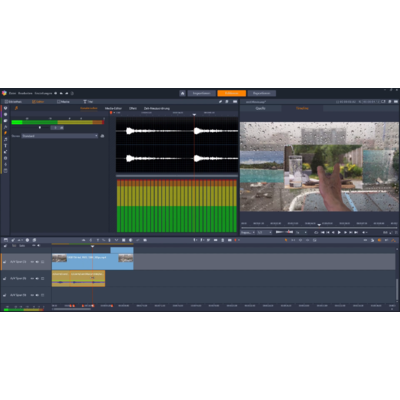Toggle visibility of second A/V Spur track

point(32,278)
